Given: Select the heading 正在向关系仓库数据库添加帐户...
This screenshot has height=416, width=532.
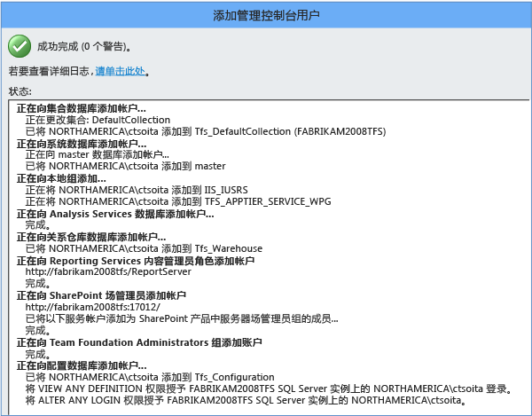Looking at the screenshot, I should click(91, 237).
